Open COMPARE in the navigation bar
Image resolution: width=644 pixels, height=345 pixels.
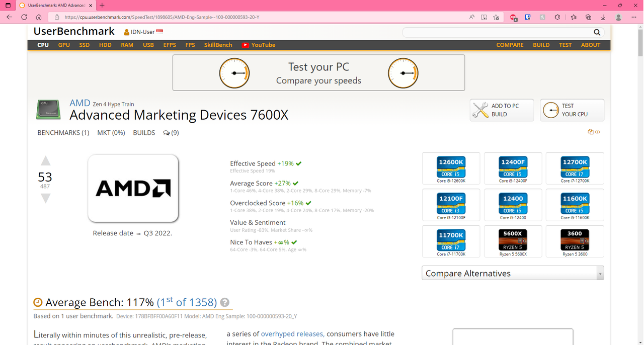510,45
